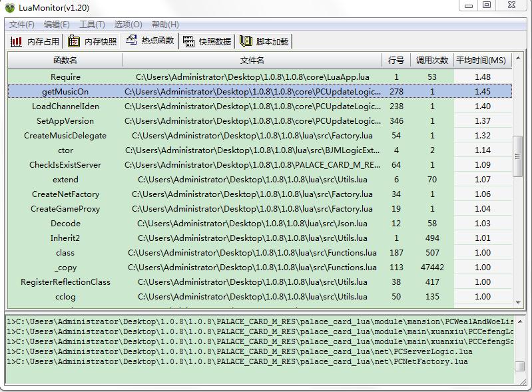Switch to the 内存快照 memory snapshot tab
Screen dimensions: 532x392
point(93,41)
